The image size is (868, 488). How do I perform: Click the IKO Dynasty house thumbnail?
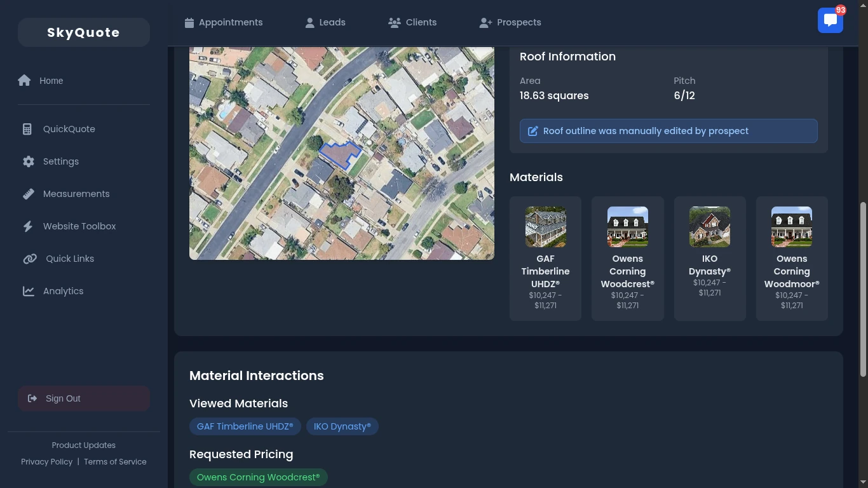[x=710, y=227]
